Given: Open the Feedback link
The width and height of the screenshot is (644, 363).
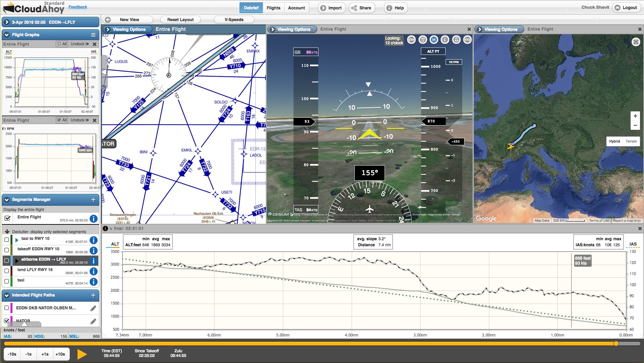Looking at the screenshot, I should pos(78,7).
